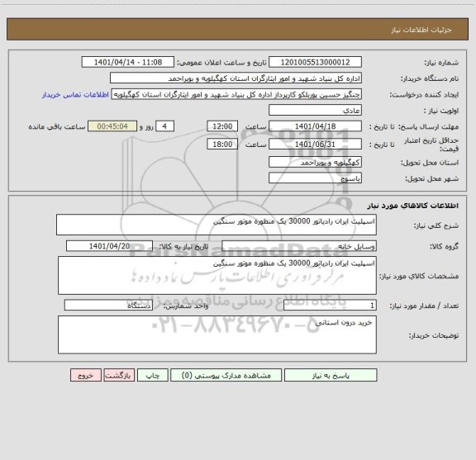
Task: Click the پاسخ به نیاز button
Action: coord(331,375)
